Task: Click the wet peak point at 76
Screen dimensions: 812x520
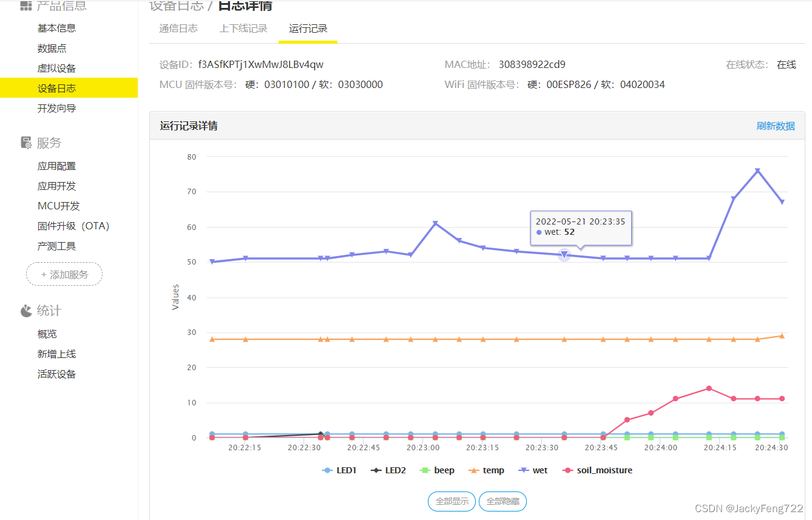Action: point(757,171)
